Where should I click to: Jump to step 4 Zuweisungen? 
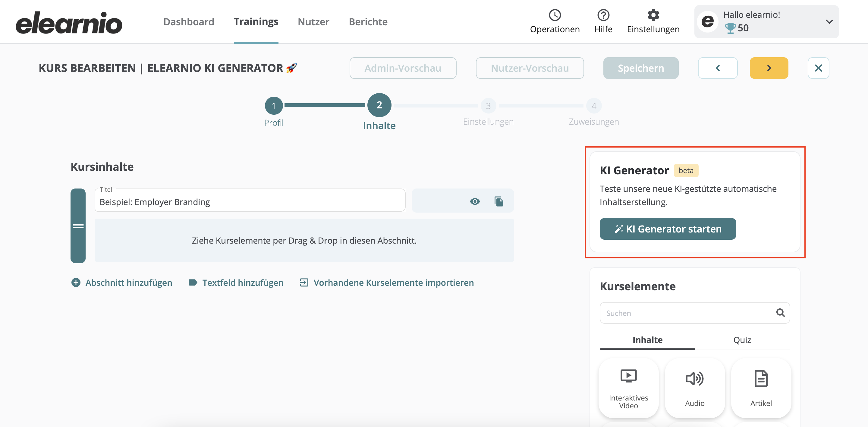click(594, 106)
